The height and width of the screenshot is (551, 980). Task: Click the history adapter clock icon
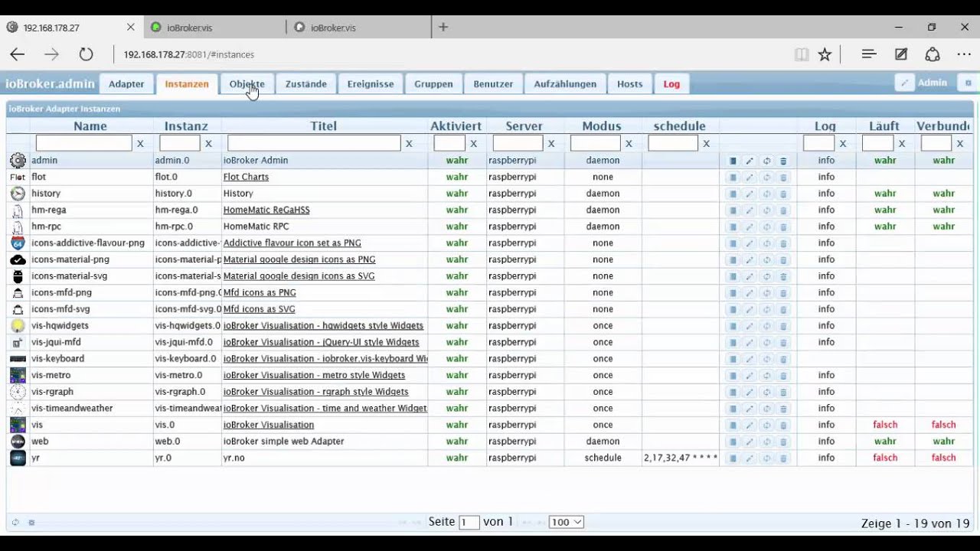pos(18,194)
